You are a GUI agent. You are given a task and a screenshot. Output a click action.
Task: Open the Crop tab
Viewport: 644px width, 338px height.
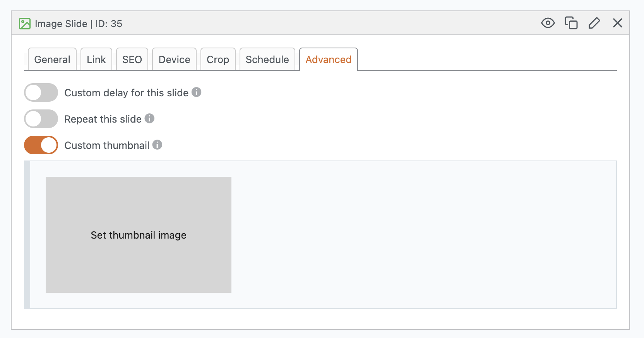(x=218, y=60)
